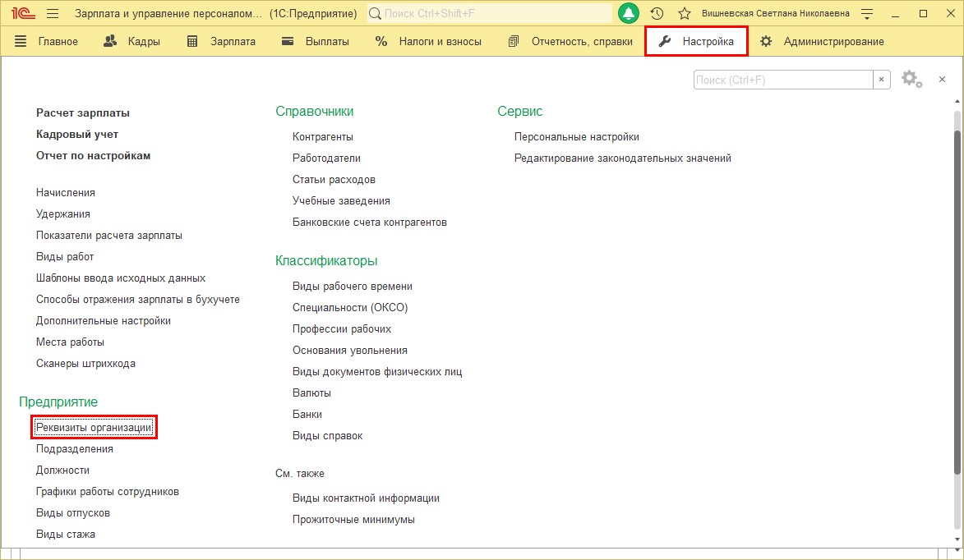Open Подразделения

[x=75, y=449]
